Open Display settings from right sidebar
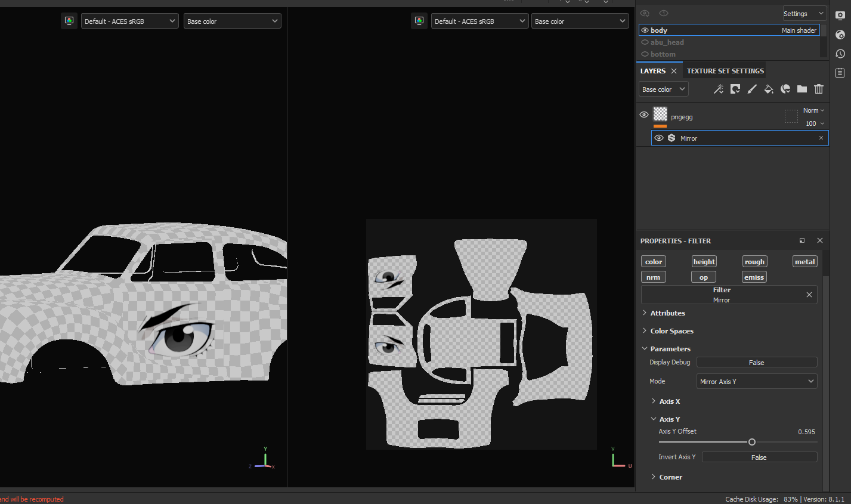This screenshot has height=504, width=851. click(x=840, y=16)
